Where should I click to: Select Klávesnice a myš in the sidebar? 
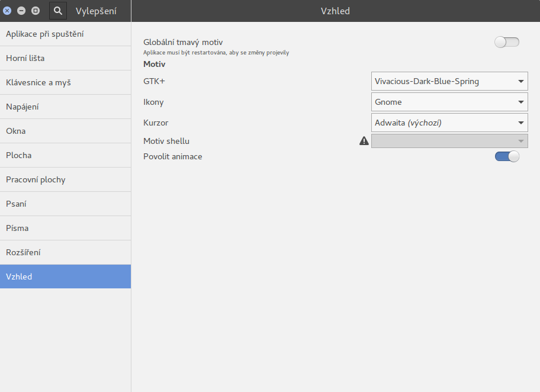(65, 82)
